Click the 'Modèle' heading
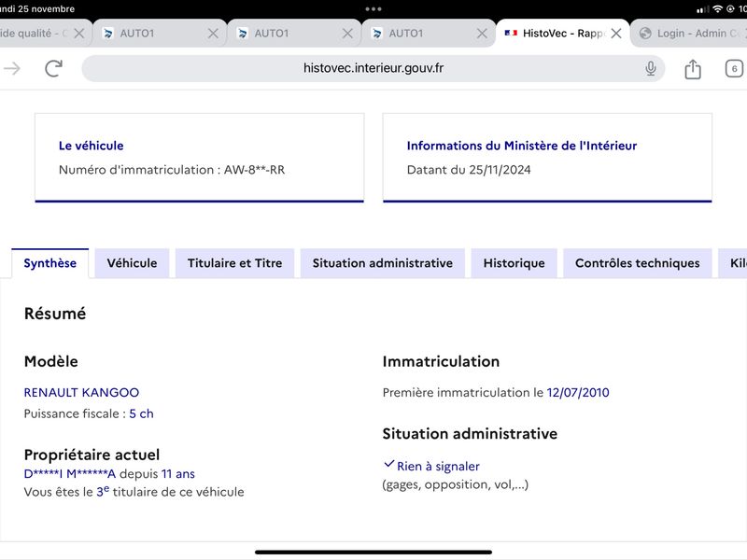This screenshot has height=560, width=747. [51, 361]
